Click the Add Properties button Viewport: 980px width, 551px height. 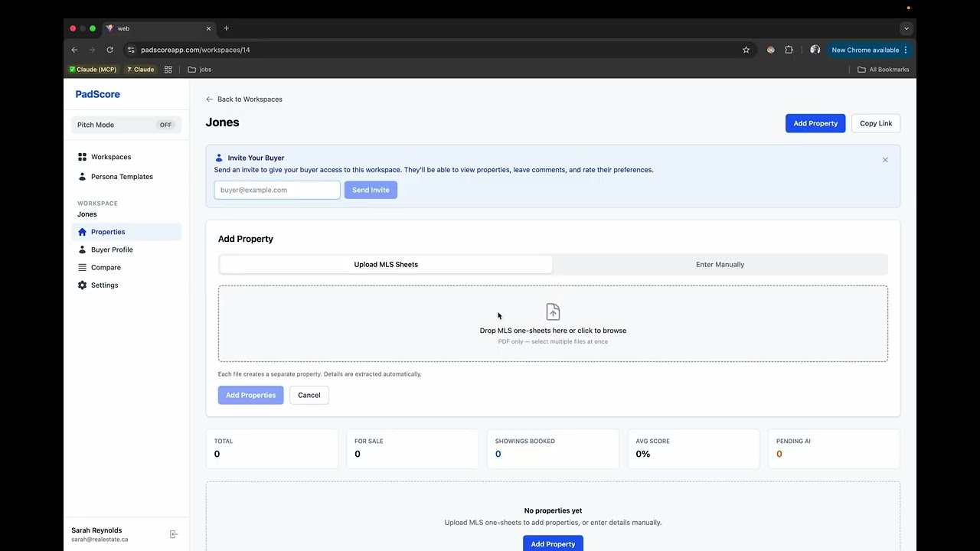[x=250, y=395]
